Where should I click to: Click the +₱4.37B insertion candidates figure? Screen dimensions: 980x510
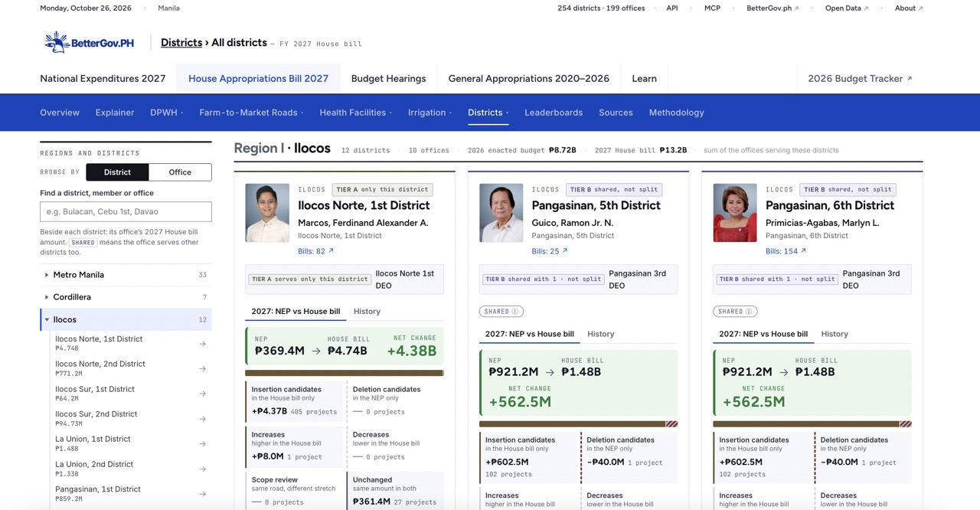[269, 411]
